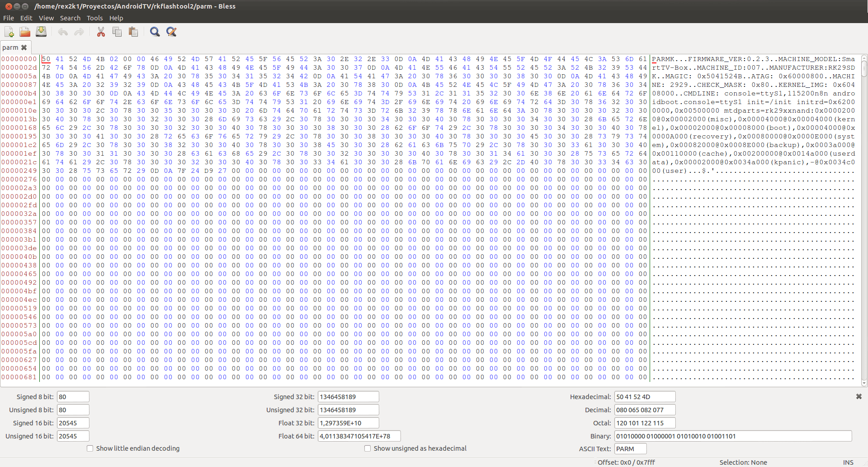Click offset row 0000002d
This screenshot has width=868, height=467.
coord(19,67)
